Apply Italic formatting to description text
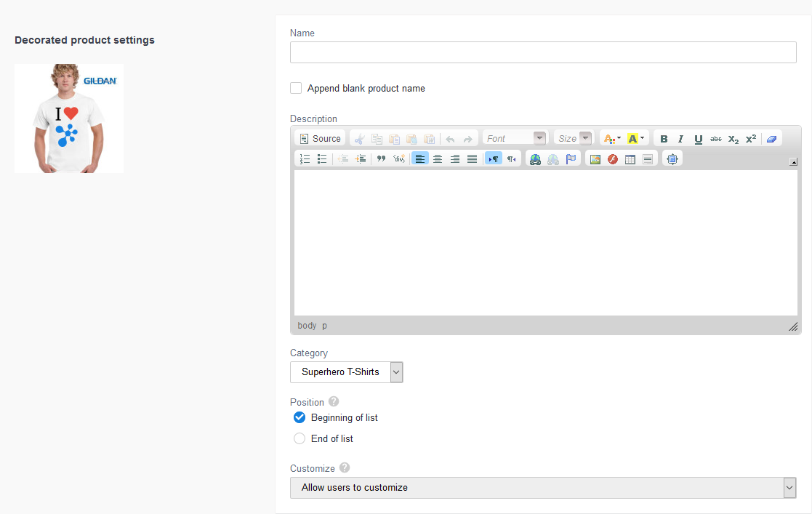This screenshot has height=514, width=812. point(680,138)
